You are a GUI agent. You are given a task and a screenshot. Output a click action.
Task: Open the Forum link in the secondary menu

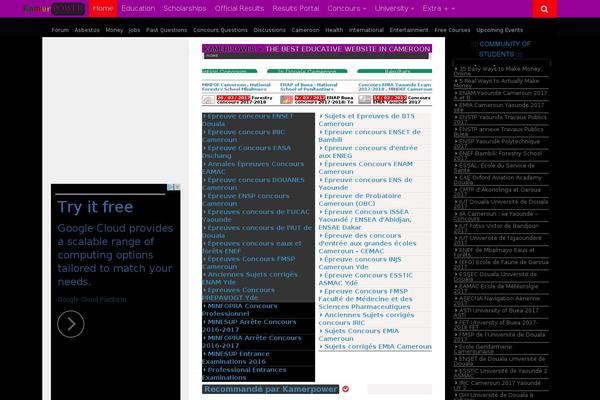(x=60, y=30)
